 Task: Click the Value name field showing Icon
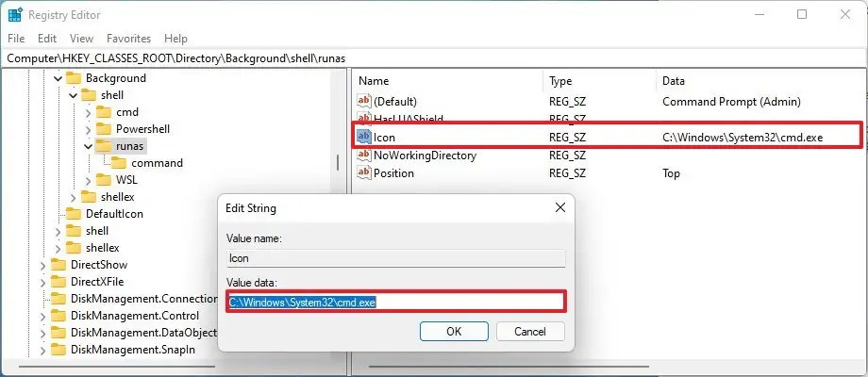(396, 258)
